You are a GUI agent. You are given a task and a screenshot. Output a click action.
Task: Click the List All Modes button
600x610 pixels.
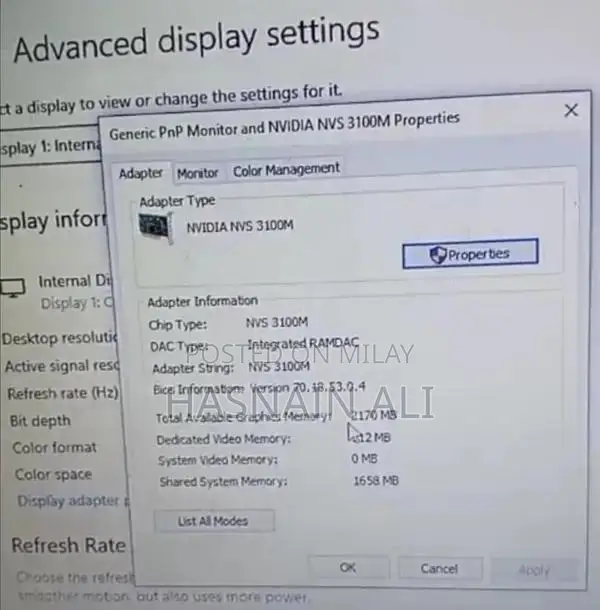(214, 521)
